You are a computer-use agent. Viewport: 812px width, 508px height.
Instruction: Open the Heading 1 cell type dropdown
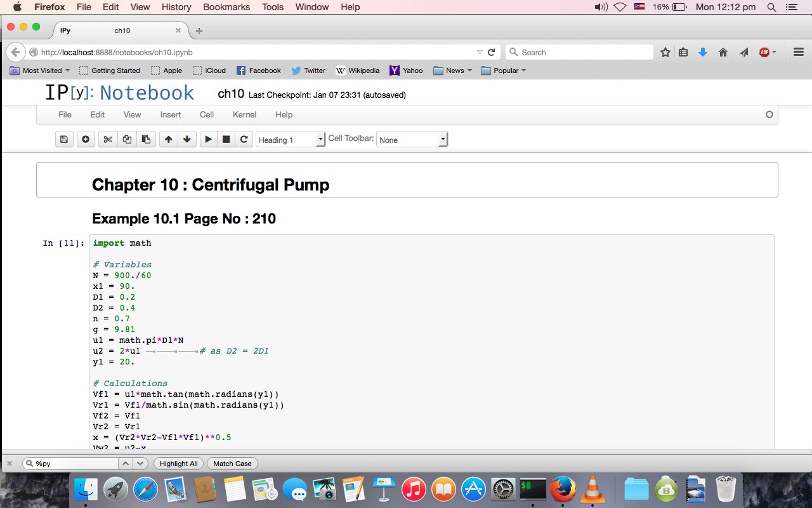point(291,140)
